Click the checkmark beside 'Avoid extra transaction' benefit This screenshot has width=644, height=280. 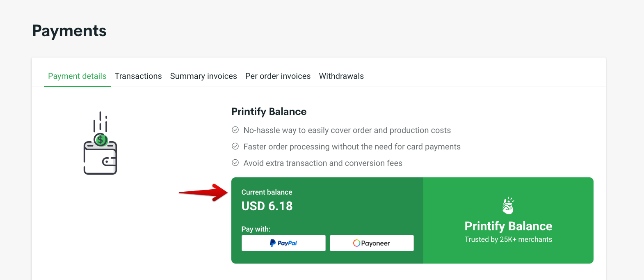tap(235, 163)
